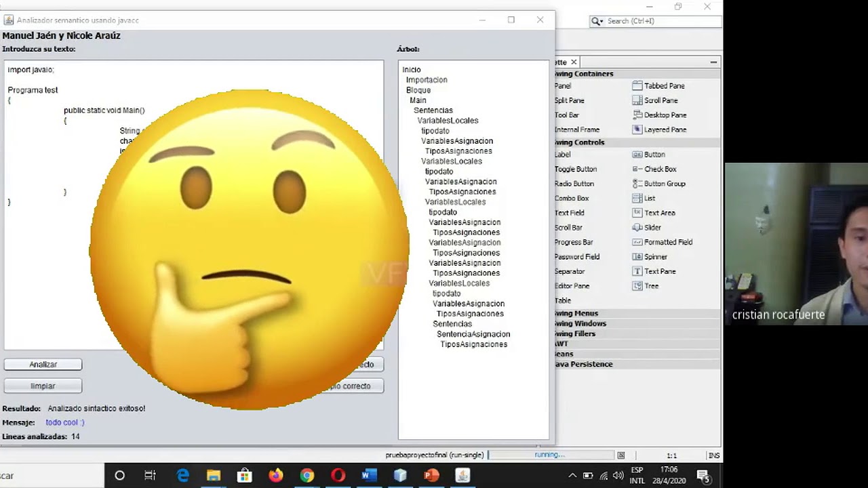The height and width of the screenshot is (488, 868).
Task: Cancel the running pruebaproyectofinal process
Action: point(621,455)
